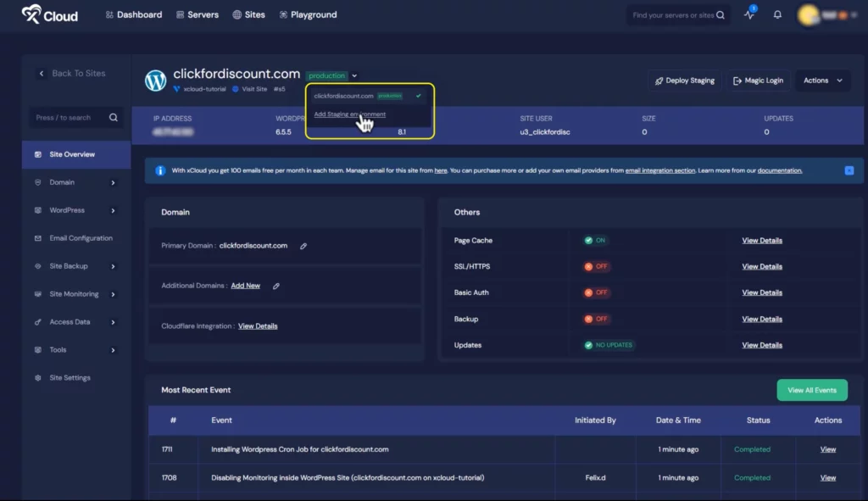
Task: View Details for Updates
Action: (762, 345)
